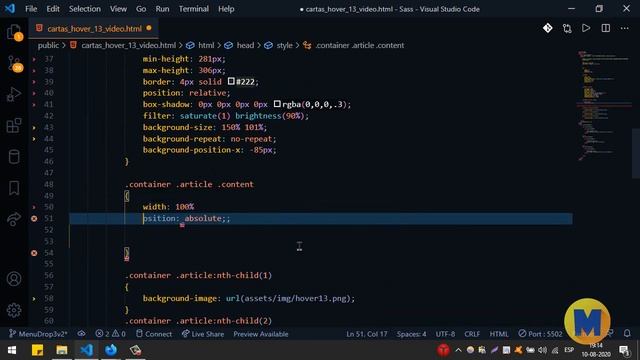Click 'Ln 51, Col 17' position indicator
The height and width of the screenshot is (360, 640).
pyautogui.click(x=367, y=334)
